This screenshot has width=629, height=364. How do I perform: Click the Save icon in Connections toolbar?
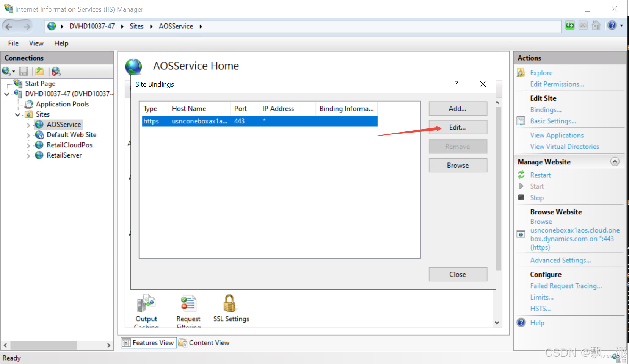coord(24,71)
